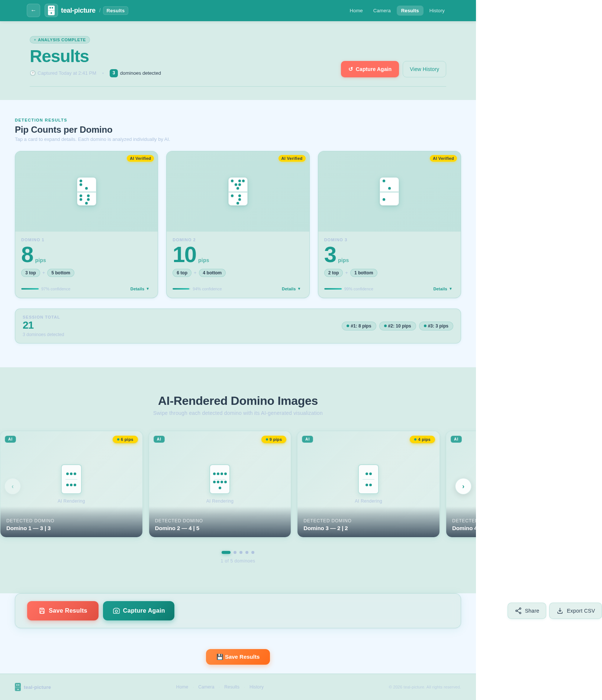Click AI Verified badge on Domino 3
Image resolution: width=602 pixels, height=700 pixels.
coord(443,158)
